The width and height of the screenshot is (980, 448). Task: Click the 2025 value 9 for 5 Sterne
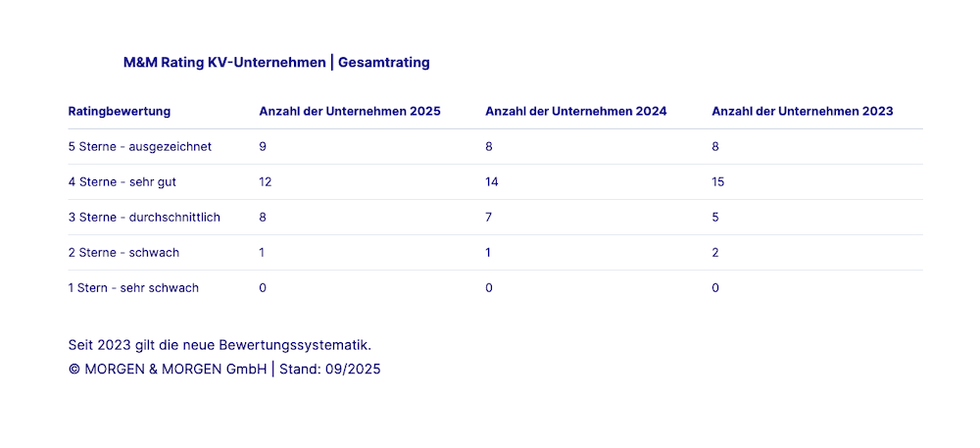(263, 147)
